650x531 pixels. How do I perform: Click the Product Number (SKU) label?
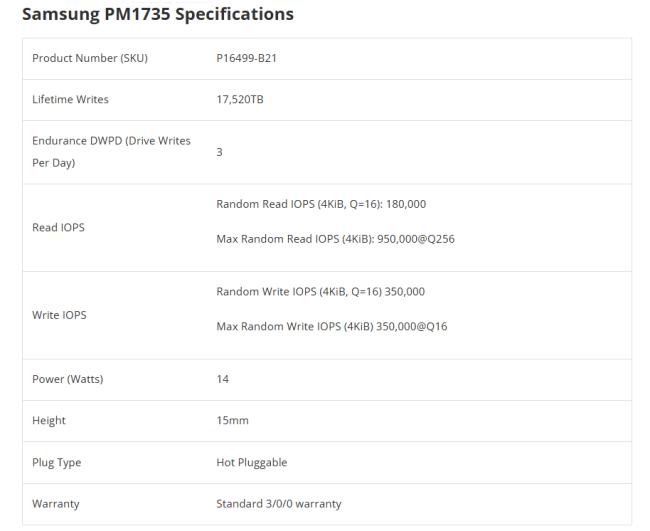[90, 58]
